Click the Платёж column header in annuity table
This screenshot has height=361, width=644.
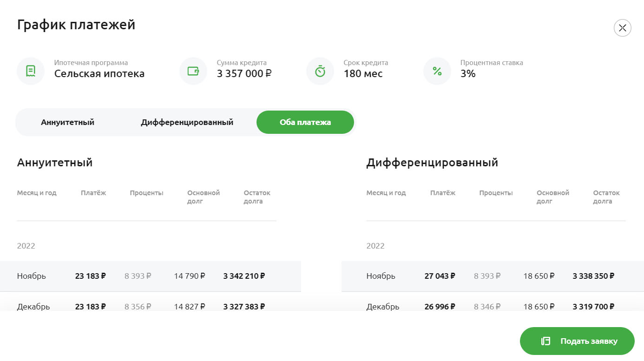[93, 193]
